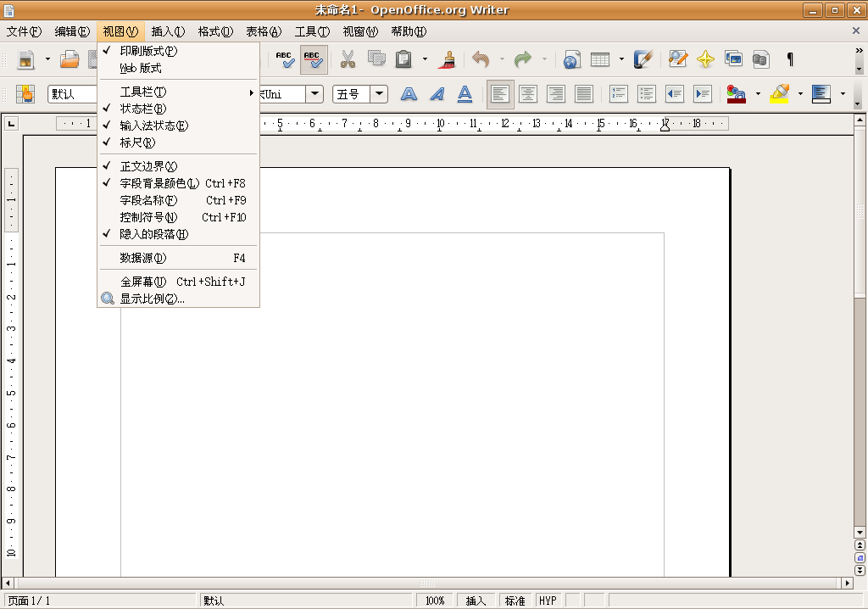Screen dimensions: 868x609
Task: Open the Data Sources icon
Action: coord(761,59)
